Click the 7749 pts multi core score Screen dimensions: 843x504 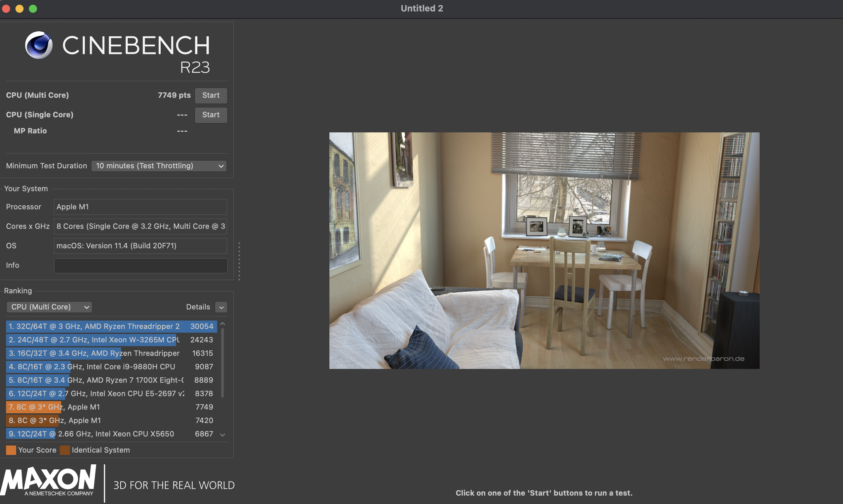coord(174,95)
